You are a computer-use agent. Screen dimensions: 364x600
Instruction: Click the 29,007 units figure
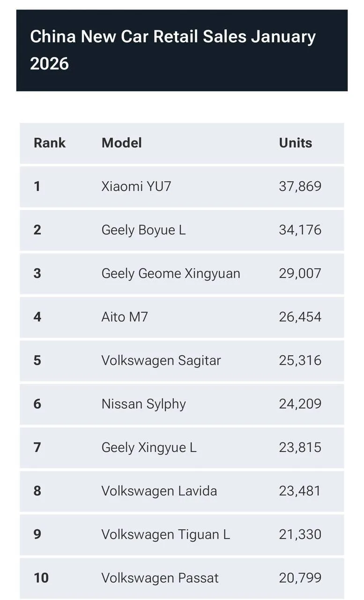(300, 273)
